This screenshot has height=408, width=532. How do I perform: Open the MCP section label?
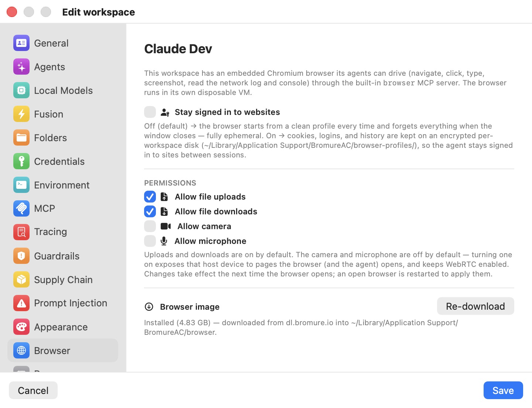tap(45, 208)
